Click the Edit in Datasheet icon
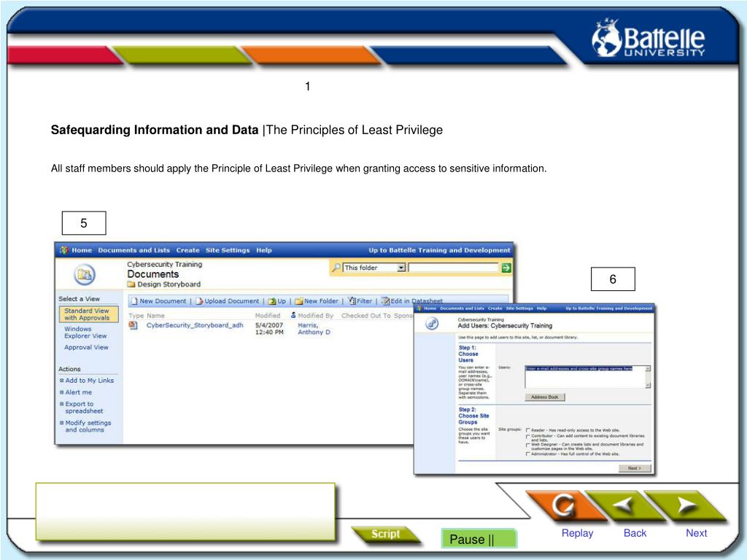Image resolution: width=747 pixels, height=560 pixels. pos(385,301)
